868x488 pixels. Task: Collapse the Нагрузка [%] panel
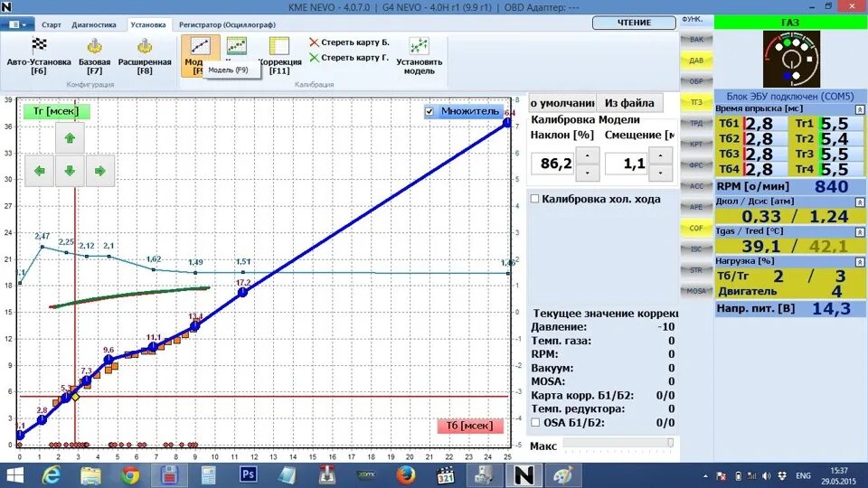click(x=860, y=262)
